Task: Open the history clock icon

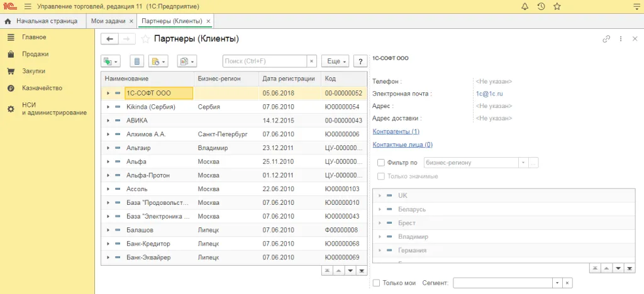Action: click(x=541, y=6)
